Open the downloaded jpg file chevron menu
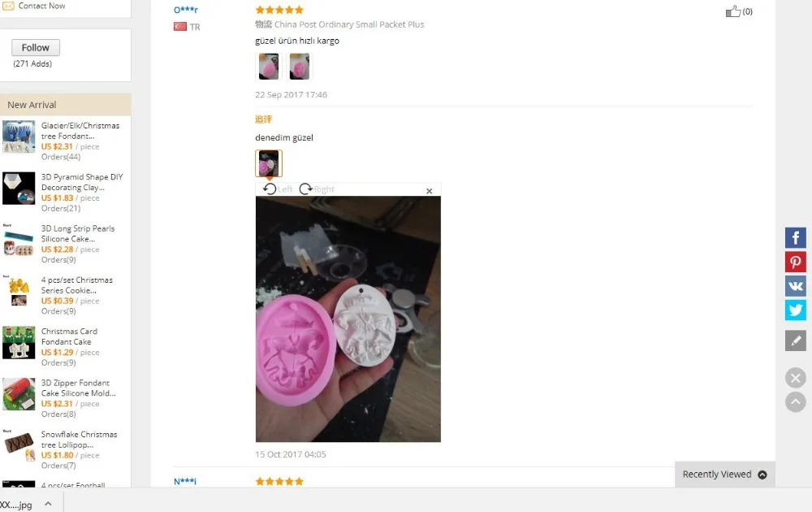This screenshot has width=812, height=512. coord(48,504)
